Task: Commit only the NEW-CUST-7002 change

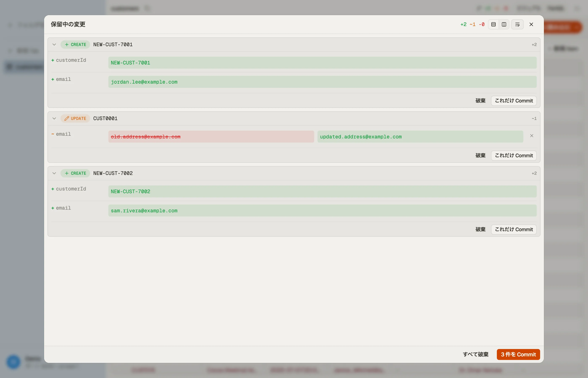Action: click(514, 229)
